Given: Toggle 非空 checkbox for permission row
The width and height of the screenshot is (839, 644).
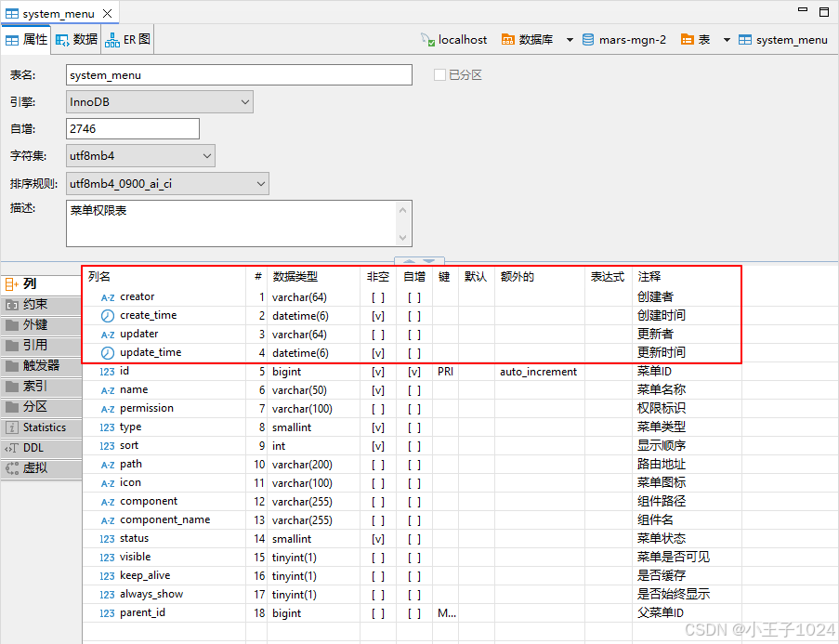Looking at the screenshot, I should coord(378,409).
